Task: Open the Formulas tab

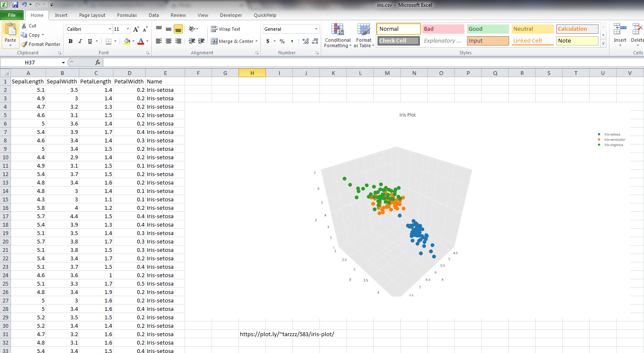Action: click(127, 15)
